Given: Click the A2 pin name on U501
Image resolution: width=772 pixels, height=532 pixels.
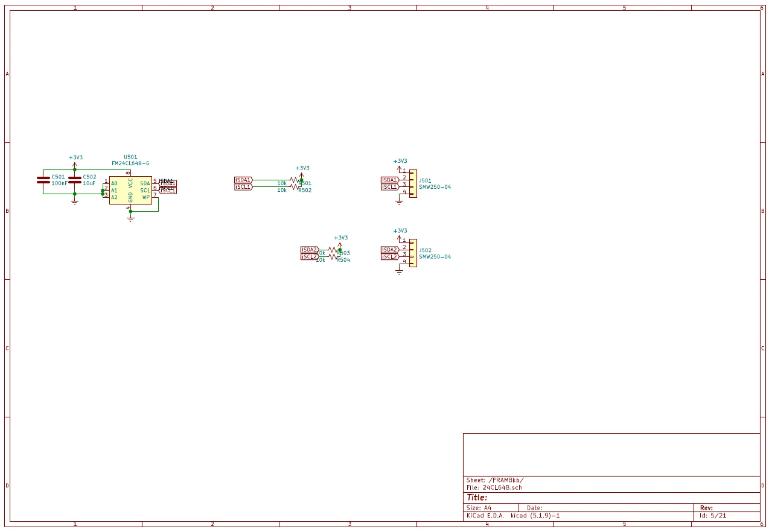Looking at the screenshot, I should tap(114, 197).
